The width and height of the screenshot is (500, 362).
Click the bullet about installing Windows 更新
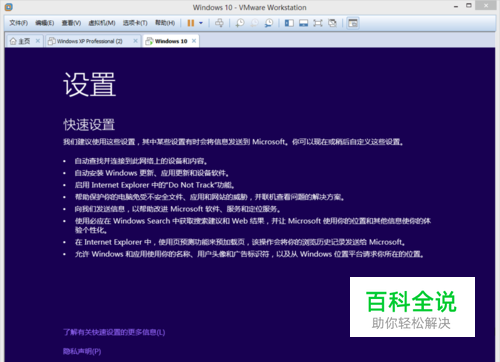(x=152, y=173)
